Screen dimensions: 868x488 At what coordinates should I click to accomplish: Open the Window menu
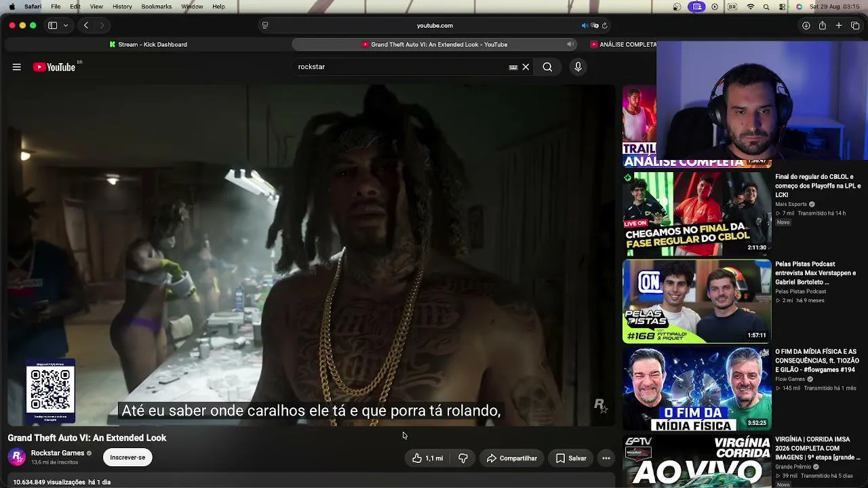tap(192, 7)
